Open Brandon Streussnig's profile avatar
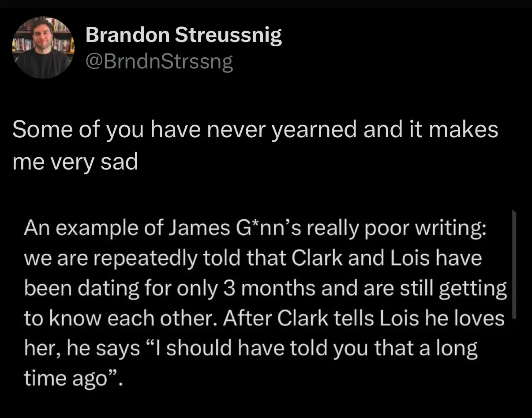This screenshot has height=418, width=532. pos(43,47)
